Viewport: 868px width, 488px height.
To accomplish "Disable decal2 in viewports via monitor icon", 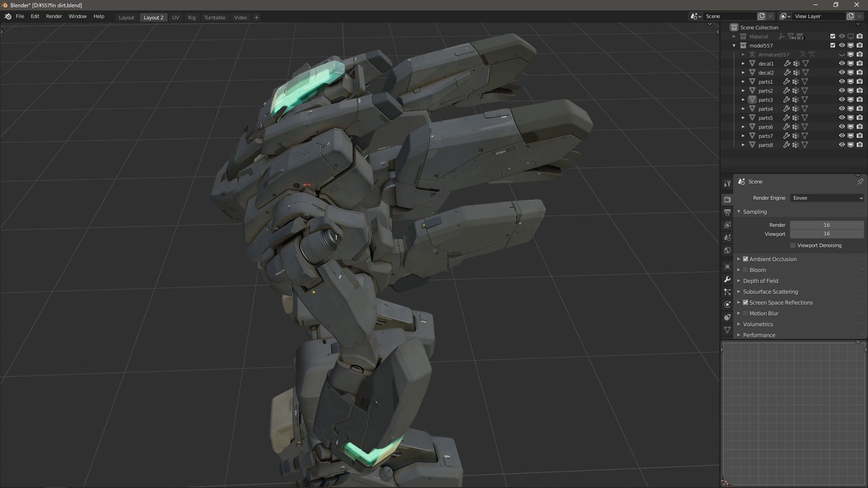I will (850, 73).
